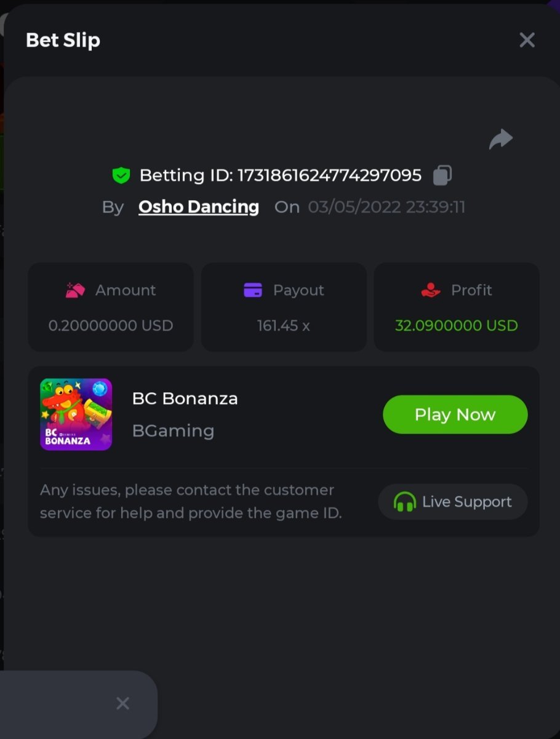The height and width of the screenshot is (739, 560).
Task: Click the purple Payout card icon
Action: point(253,290)
